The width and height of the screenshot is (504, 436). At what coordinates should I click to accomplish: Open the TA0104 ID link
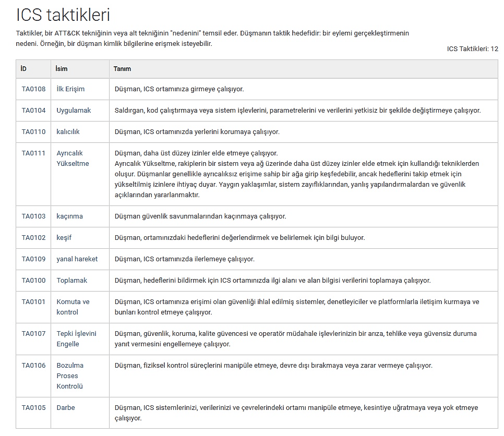coord(33,110)
